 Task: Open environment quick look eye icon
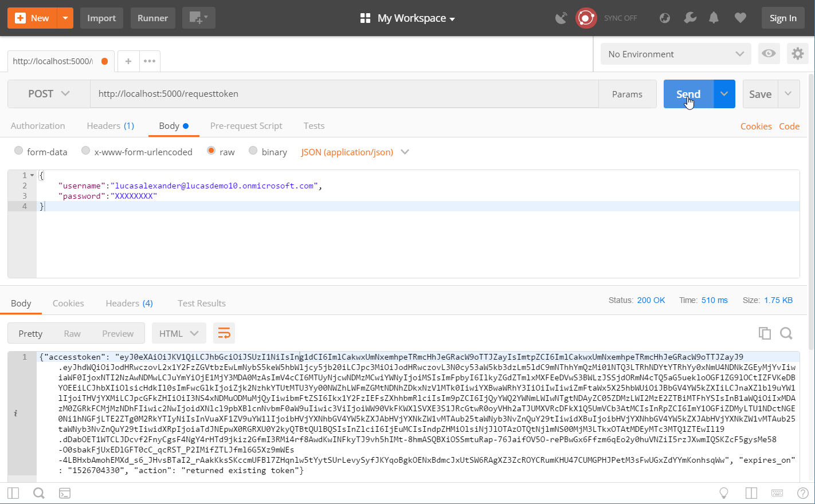[x=769, y=54]
